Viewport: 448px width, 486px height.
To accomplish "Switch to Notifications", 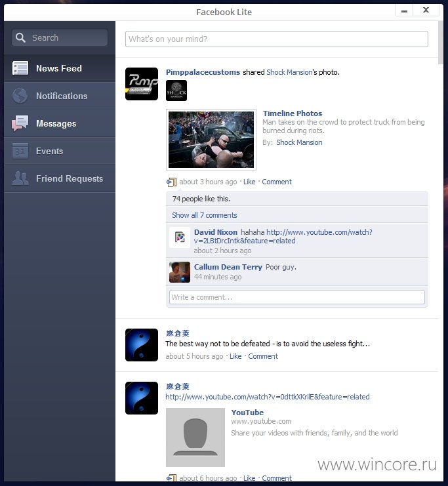I will (x=60, y=96).
